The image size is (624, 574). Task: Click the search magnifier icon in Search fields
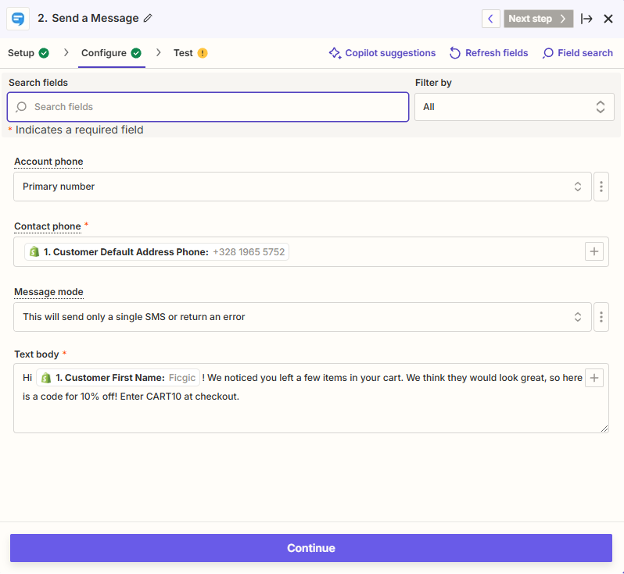[21, 107]
